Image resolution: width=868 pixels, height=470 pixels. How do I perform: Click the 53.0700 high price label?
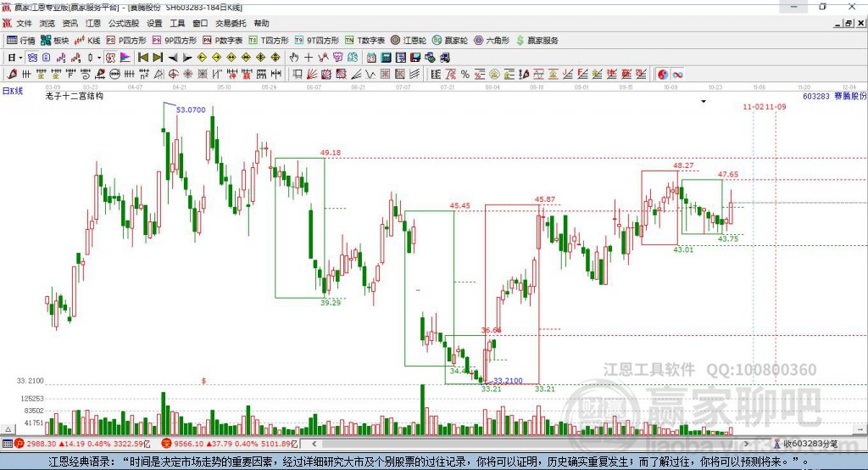pyautogui.click(x=191, y=109)
